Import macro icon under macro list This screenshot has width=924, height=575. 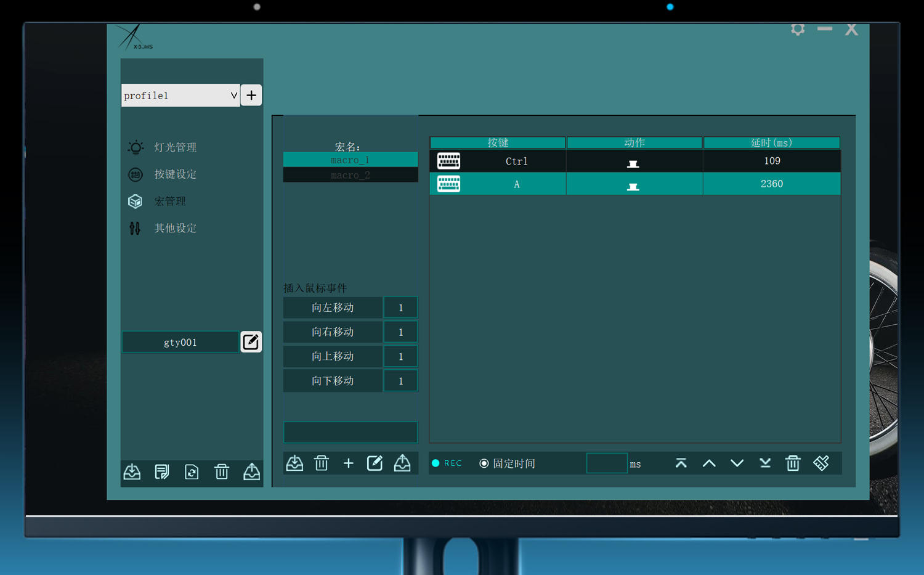pyautogui.click(x=294, y=463)
